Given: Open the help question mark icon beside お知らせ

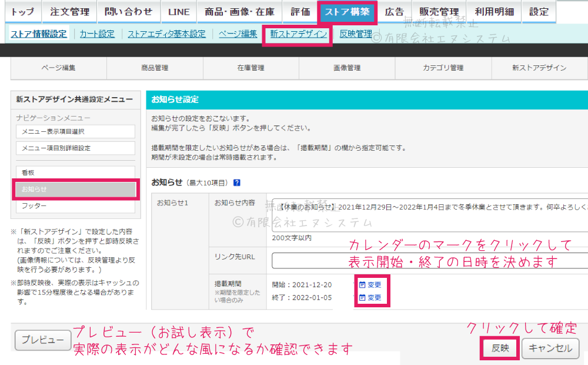Looking at the screenshot, I should click(236, 183).
